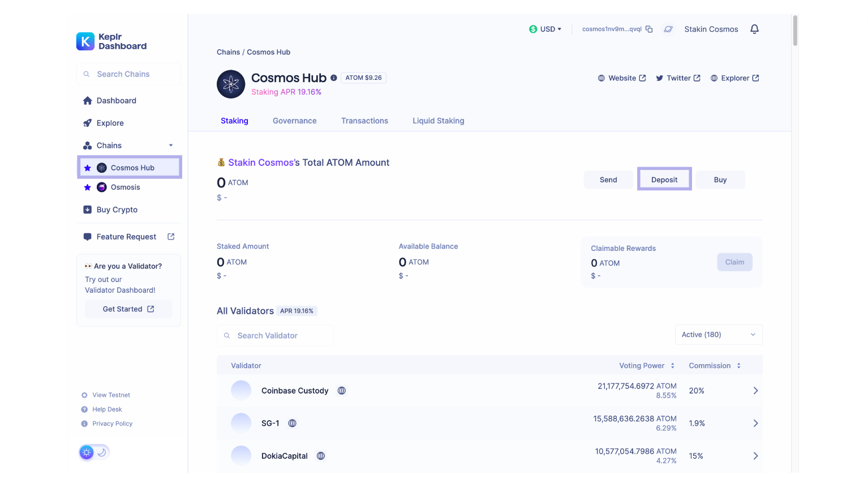
Task: Click the info icon next to Cosmos Hub
Action: 334,78
